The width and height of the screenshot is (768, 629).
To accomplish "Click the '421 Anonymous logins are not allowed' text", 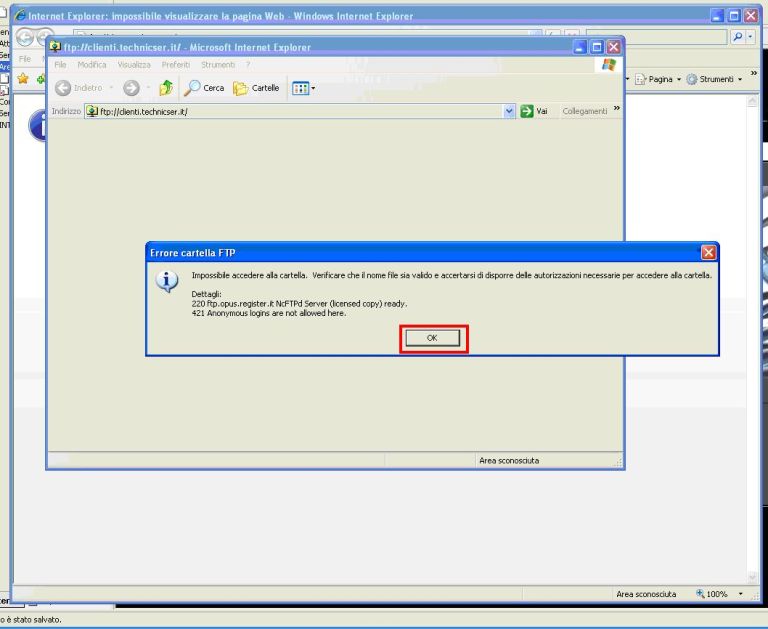I will (x=268, y=313).
